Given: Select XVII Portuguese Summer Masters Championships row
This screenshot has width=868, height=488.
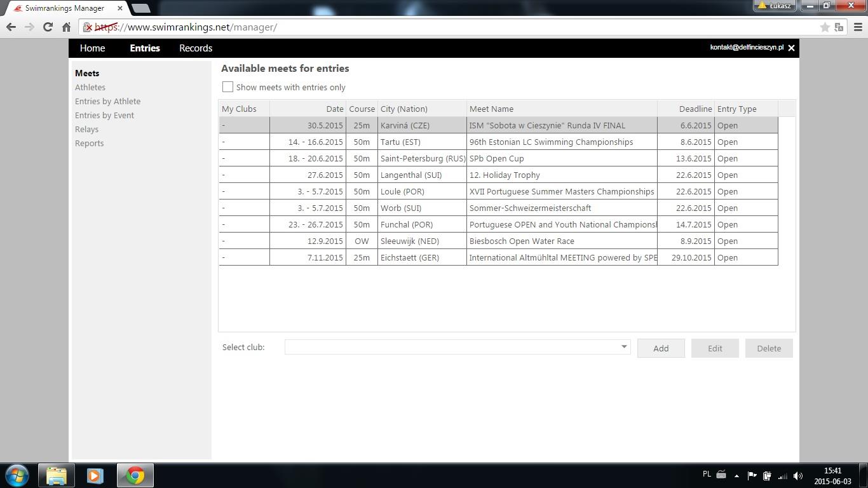Looking at the screenshot, I should (x=498, y=191).
